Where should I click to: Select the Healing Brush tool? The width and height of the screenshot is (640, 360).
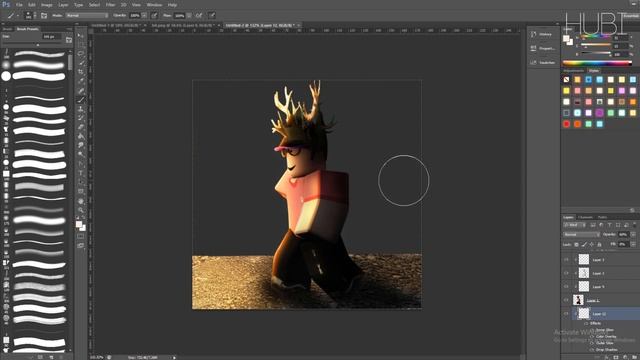click(x=81, y=90)
